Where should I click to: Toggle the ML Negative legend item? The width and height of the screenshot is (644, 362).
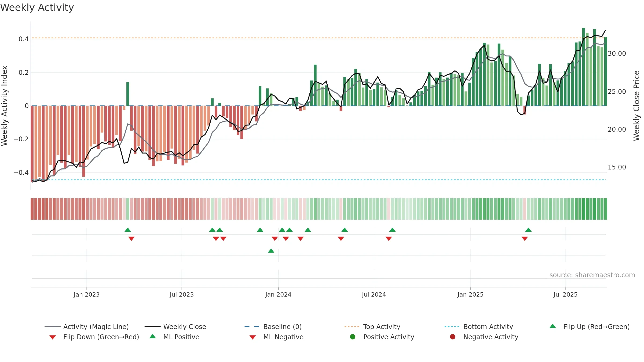[x=276, y=337]
